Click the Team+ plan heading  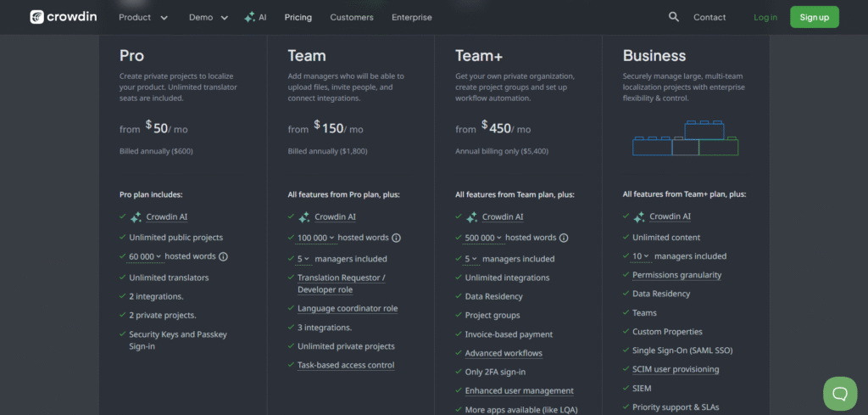pos(479,55)
